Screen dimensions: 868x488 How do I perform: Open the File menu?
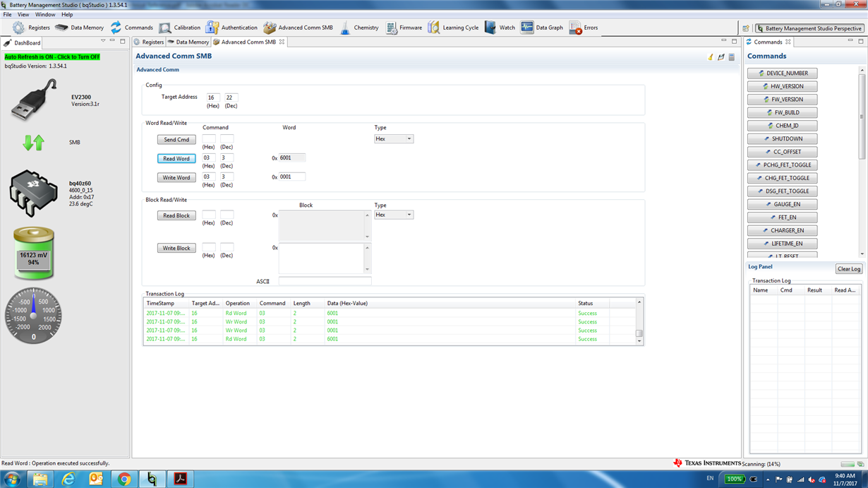pos(7,14)
